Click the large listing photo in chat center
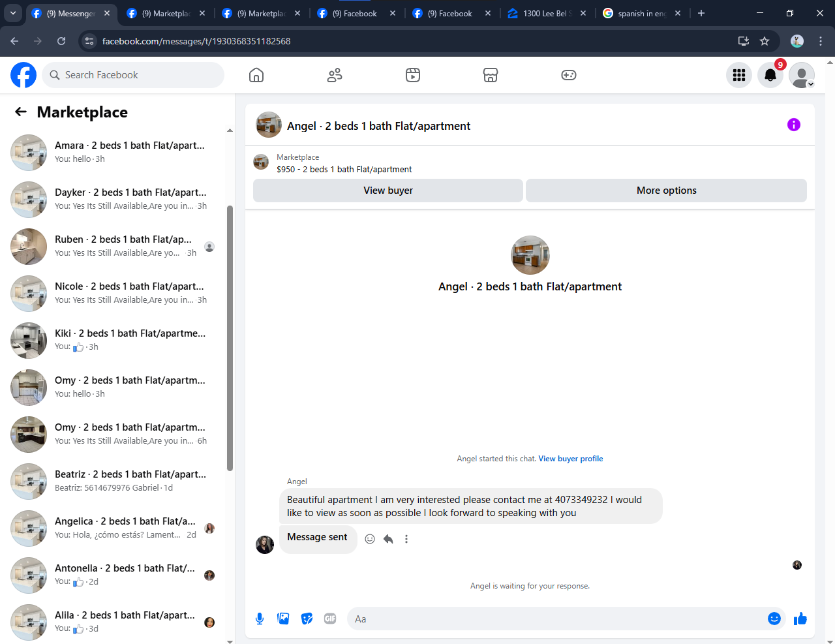835x644 pixels. pyautogui.click(x=530, y=255)
